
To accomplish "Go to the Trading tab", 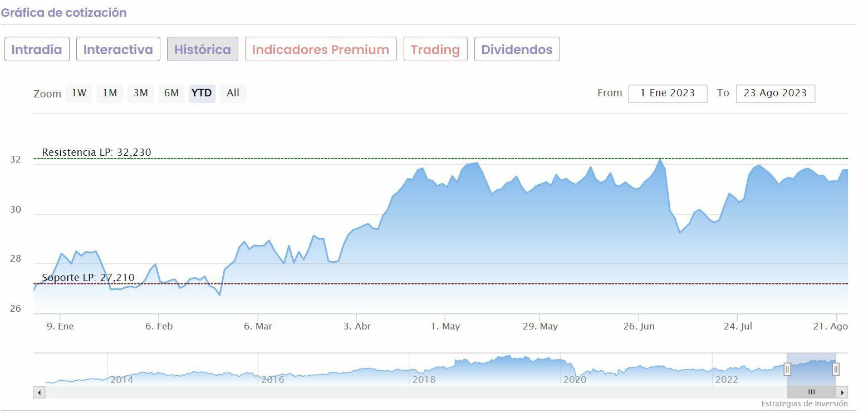I will [x=435, y=49].
